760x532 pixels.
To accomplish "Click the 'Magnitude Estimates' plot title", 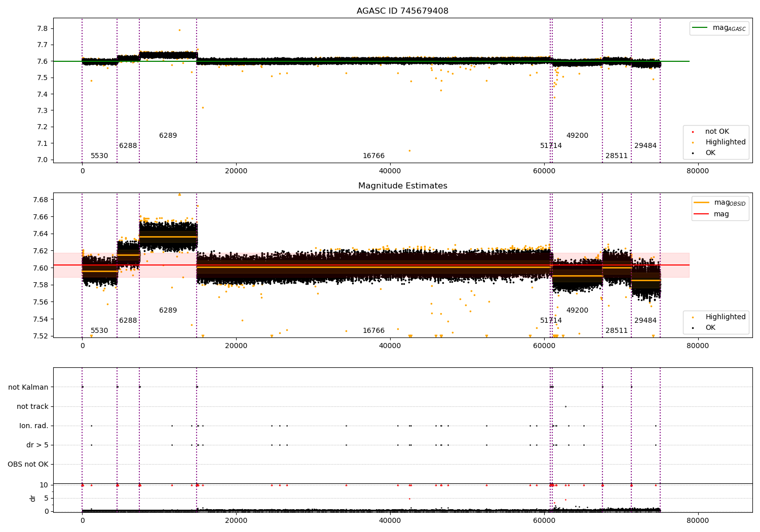I will [x=402, y=186].
